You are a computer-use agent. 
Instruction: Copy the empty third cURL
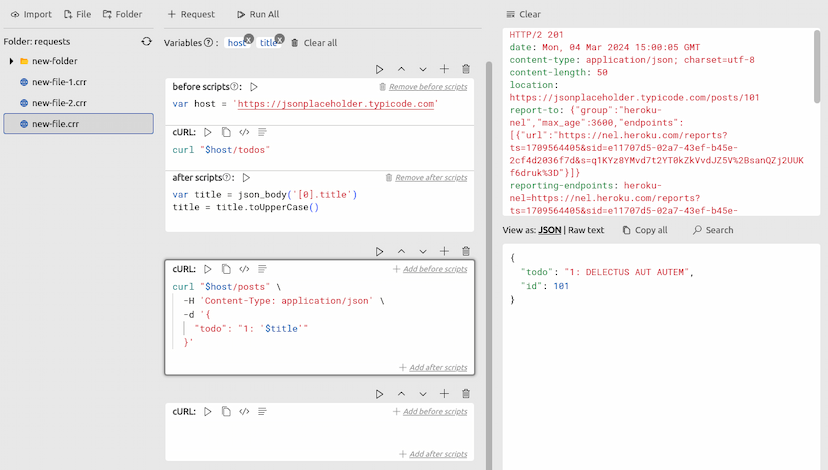coord(226,411)
